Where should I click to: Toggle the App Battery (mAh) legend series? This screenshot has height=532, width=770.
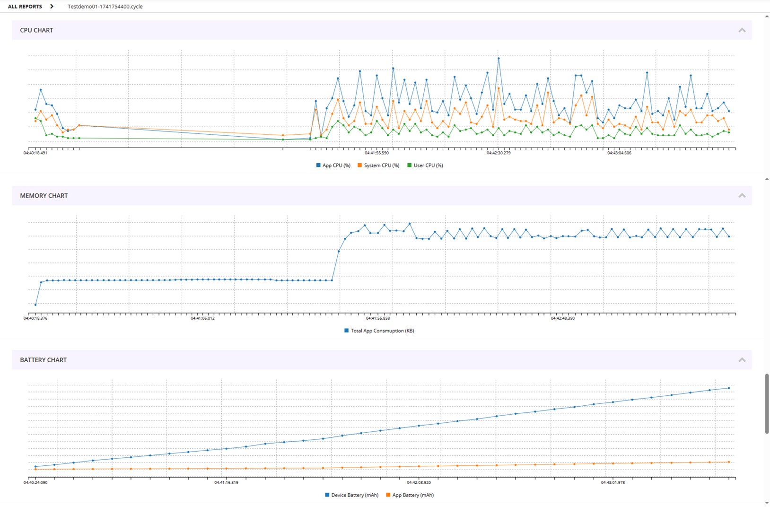coord(410,495)
